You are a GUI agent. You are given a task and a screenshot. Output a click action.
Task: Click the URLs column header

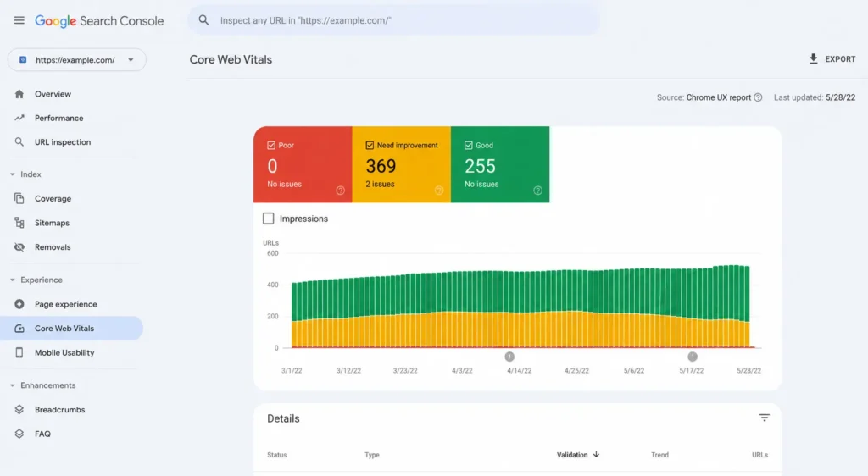[759, 455]
